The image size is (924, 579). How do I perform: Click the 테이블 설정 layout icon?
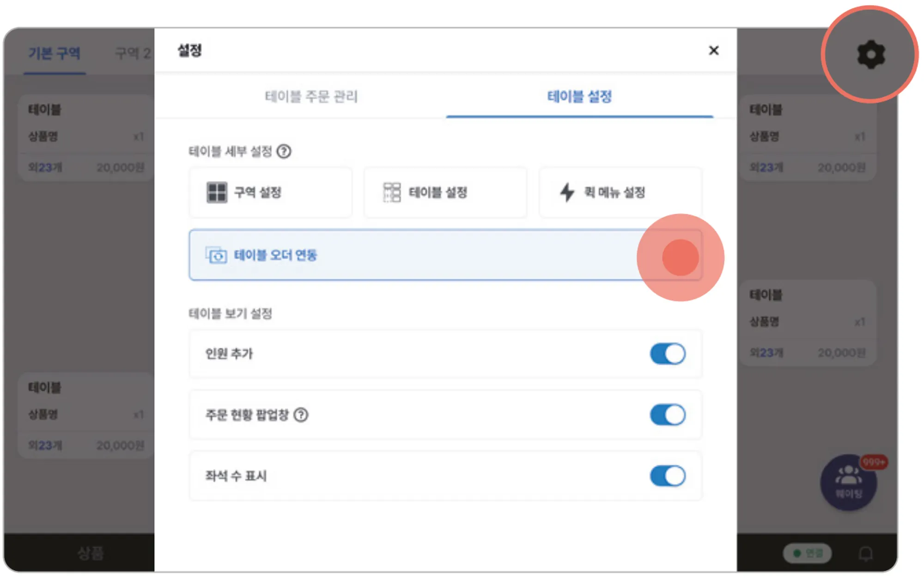(x=392, y=192)
